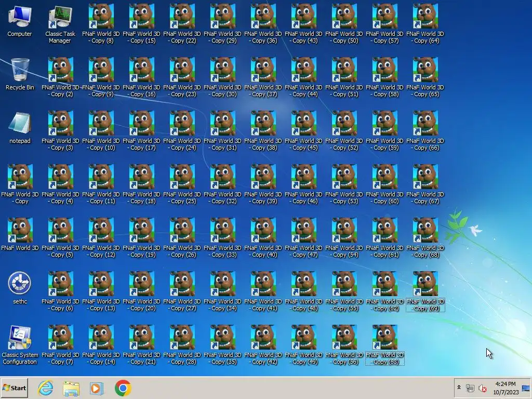Select FNaF World 3D - Copy (63)
This screenshot has width=532, height=399.
coord(384,345)
